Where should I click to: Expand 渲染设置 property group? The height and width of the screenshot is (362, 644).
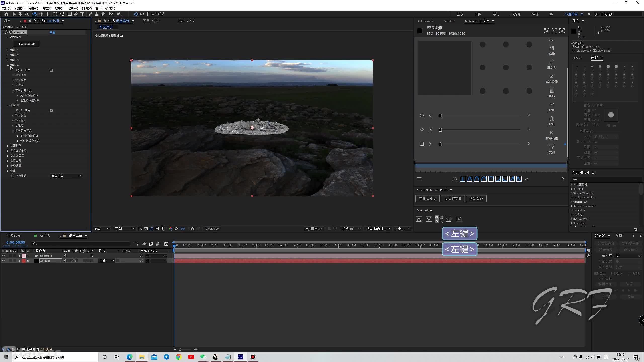[8, 166]
